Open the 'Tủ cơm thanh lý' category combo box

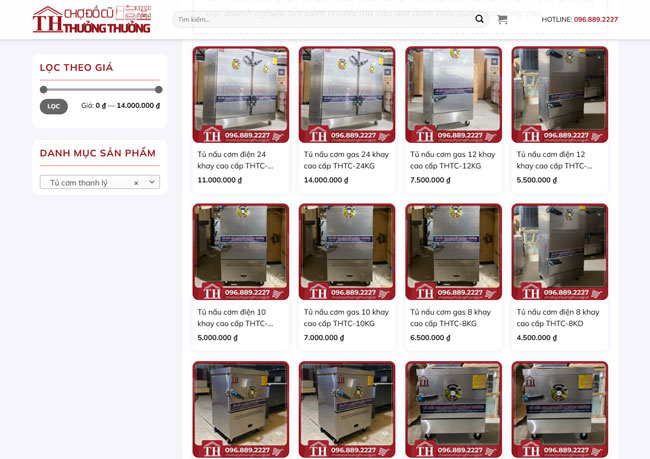point(90,183)
